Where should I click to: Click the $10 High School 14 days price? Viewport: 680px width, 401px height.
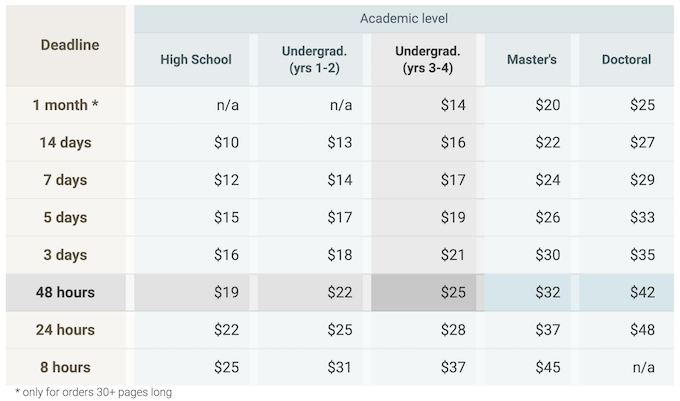click(x=226, y=143)
